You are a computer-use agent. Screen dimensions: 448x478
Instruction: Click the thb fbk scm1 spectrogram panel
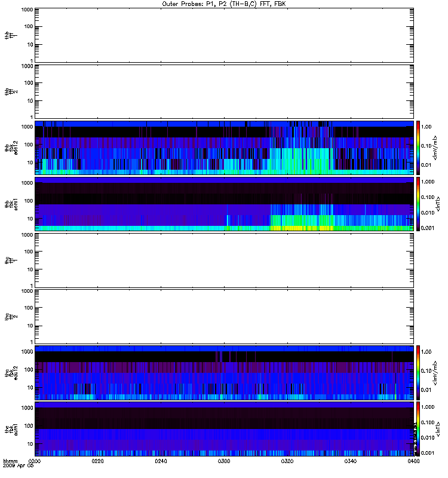pos(225,204)
